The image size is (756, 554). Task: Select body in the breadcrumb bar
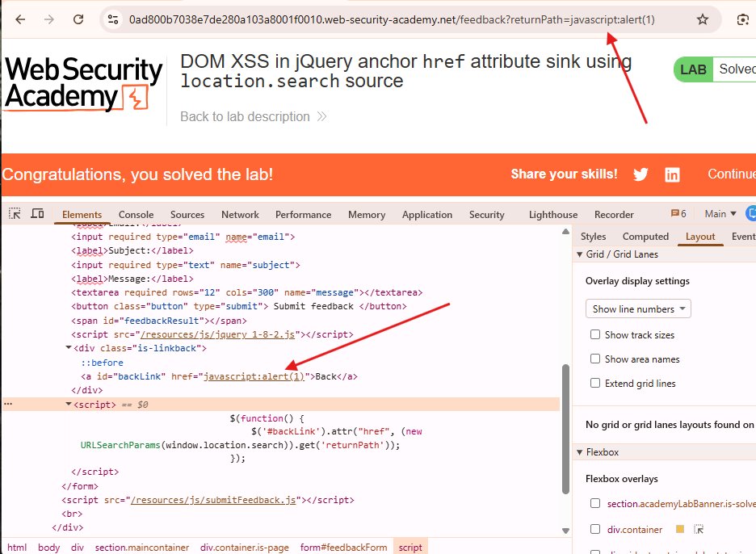pyautogui.click(x=48, y=548)
